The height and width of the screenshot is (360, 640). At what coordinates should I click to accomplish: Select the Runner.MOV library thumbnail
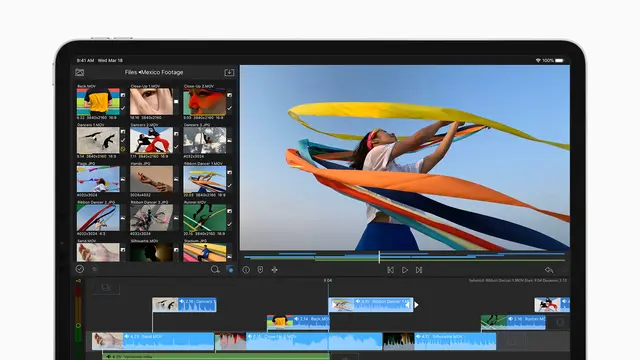204,218
